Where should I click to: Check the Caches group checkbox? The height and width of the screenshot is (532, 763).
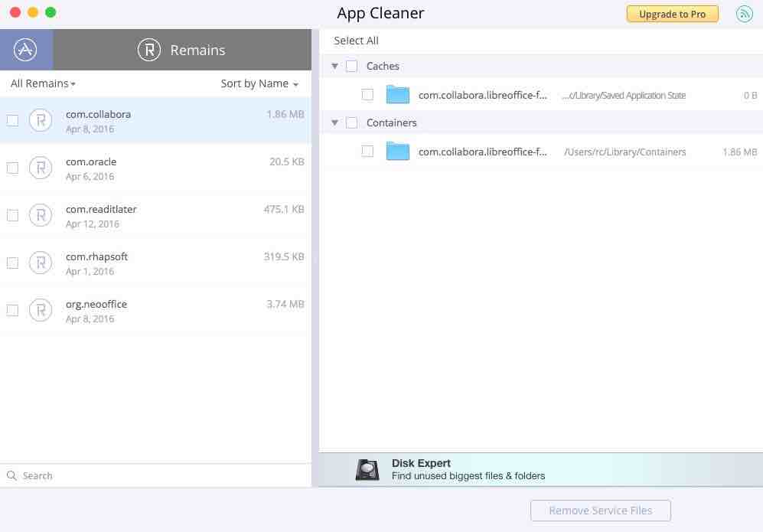tap(351, 66)
